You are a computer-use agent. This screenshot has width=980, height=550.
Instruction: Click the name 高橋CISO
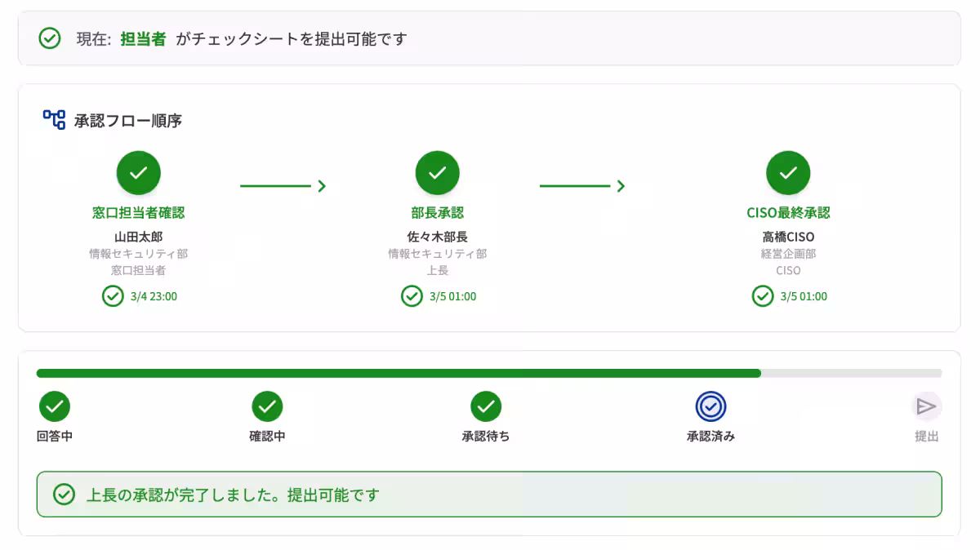tap(788, 237)
